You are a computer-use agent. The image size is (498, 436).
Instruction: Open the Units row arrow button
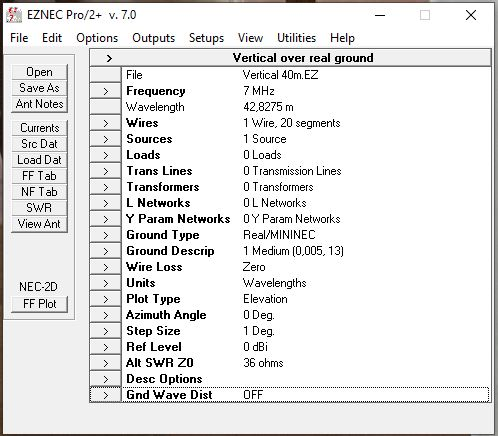click(x=105, y=283)
